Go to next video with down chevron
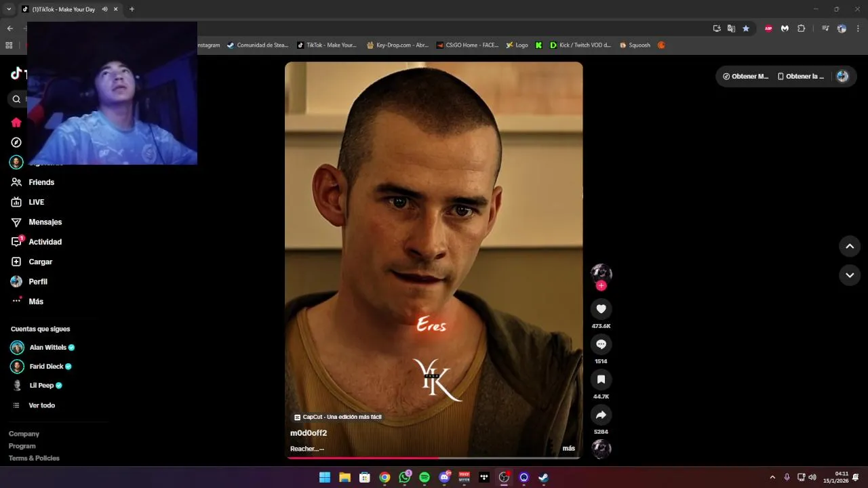The image size is (868, 488). (850, 275)
